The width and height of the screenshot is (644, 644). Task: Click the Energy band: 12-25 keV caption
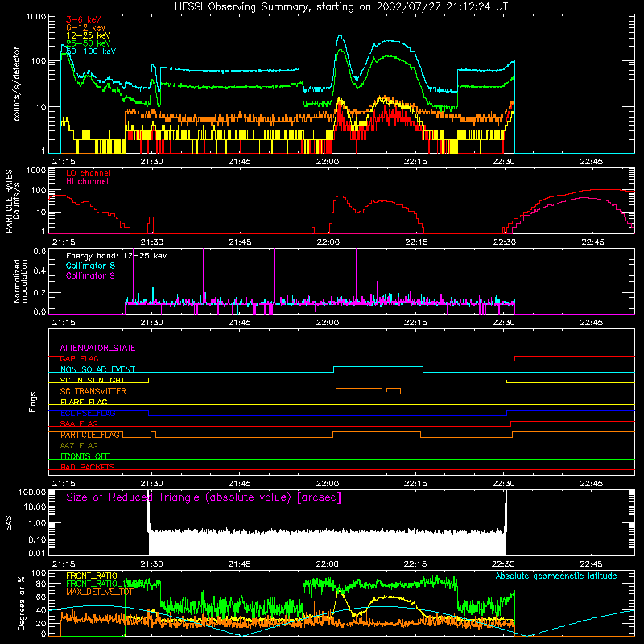pyautogui.click(x=117, y=256)
